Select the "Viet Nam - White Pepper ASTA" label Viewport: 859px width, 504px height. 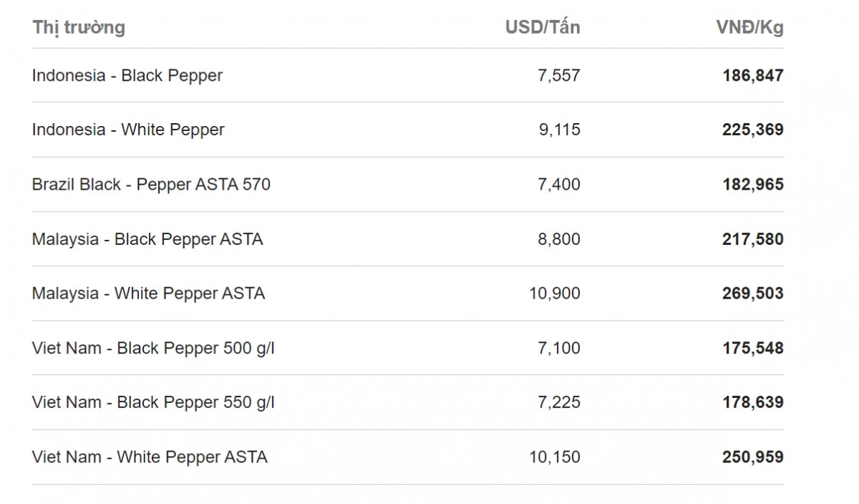pos(150,457)
